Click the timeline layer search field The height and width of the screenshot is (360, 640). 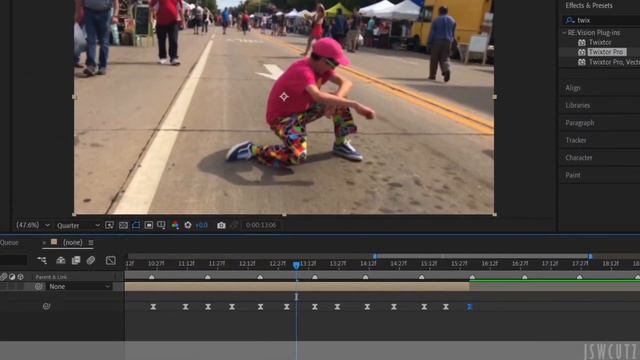coord(13,260)
